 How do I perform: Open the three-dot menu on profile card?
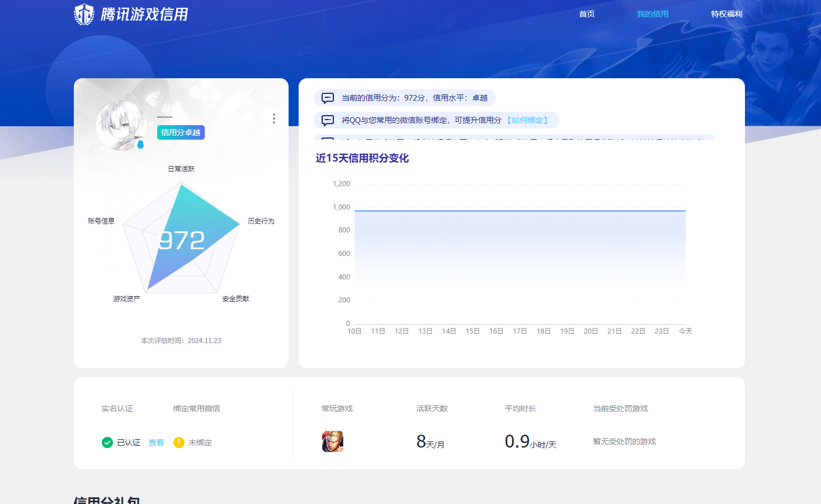[x=273, y=118]
